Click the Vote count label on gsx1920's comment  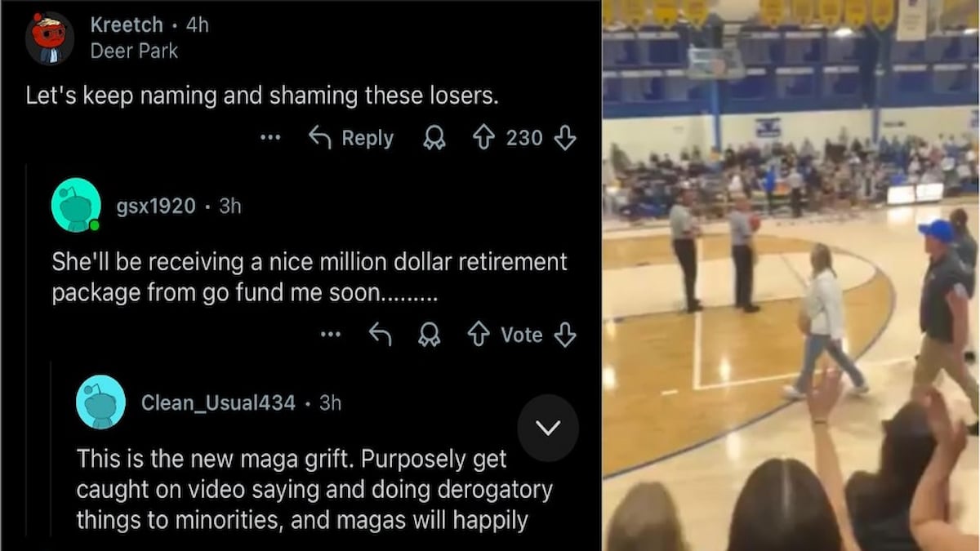(521, 335)
